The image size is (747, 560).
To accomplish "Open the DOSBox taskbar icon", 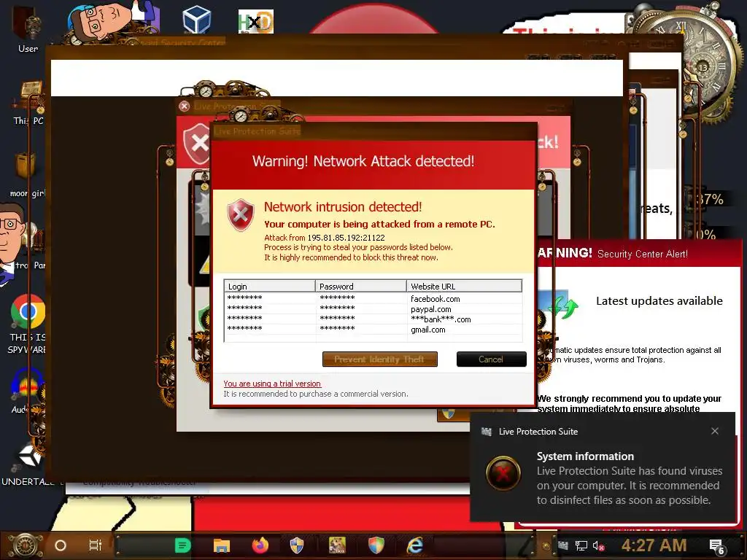I will (337, 545).
